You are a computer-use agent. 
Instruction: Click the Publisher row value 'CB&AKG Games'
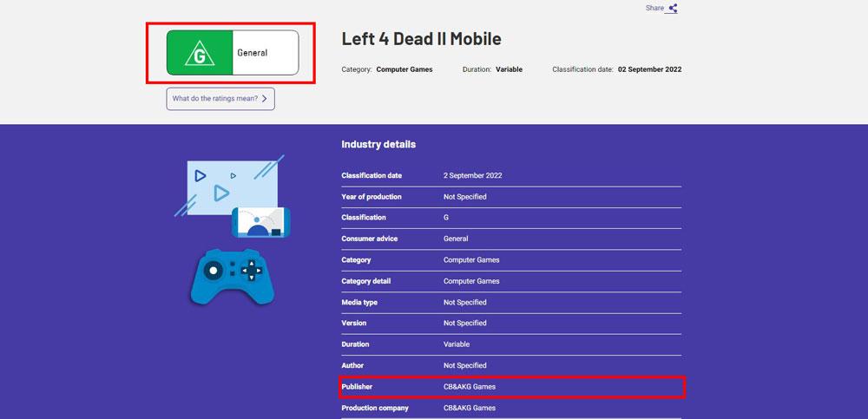click(470, 387)
